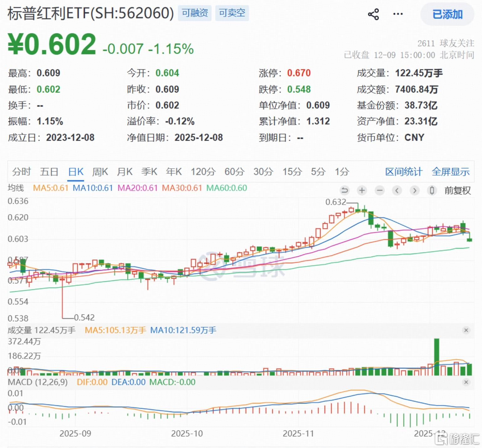Click the 均线 label
The image size is (482, 448).
click(x=16, y=188)
